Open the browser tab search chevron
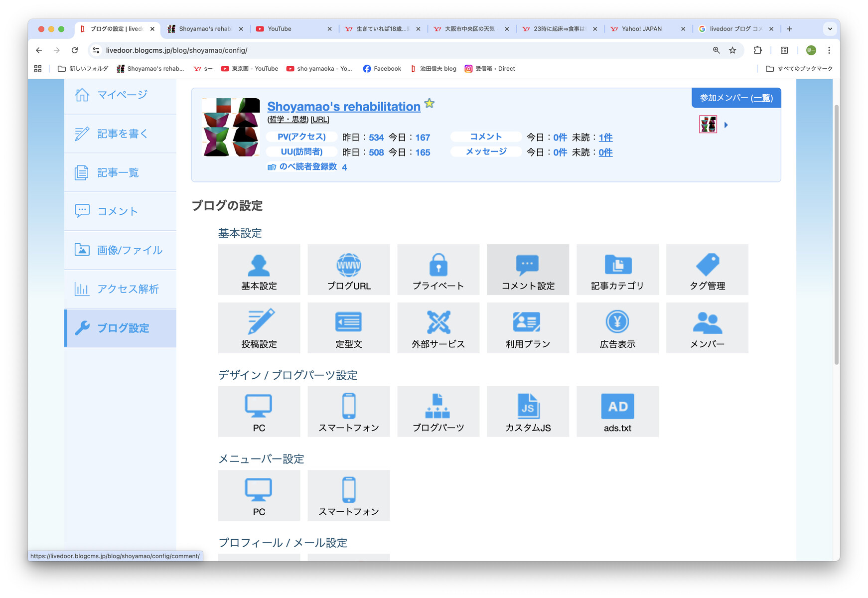This screenshot has width=868, height=598. coord(830,28)
